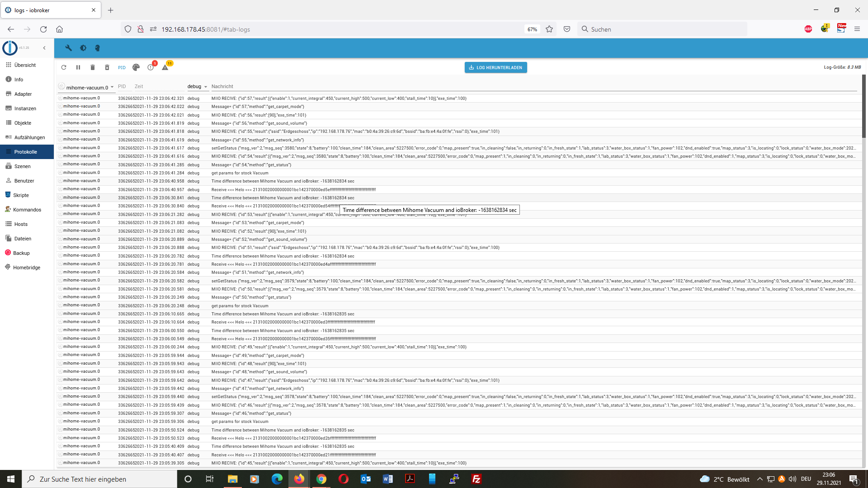Refresh the log list
Screen dimensions: 868x488
(x=64, y=67)
